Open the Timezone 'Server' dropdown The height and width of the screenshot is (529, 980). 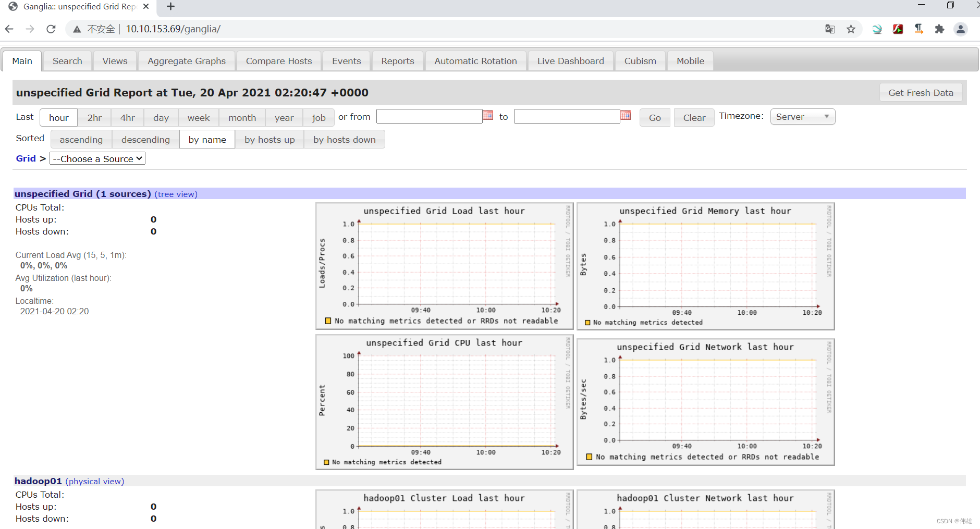click(x=803, y=117)
